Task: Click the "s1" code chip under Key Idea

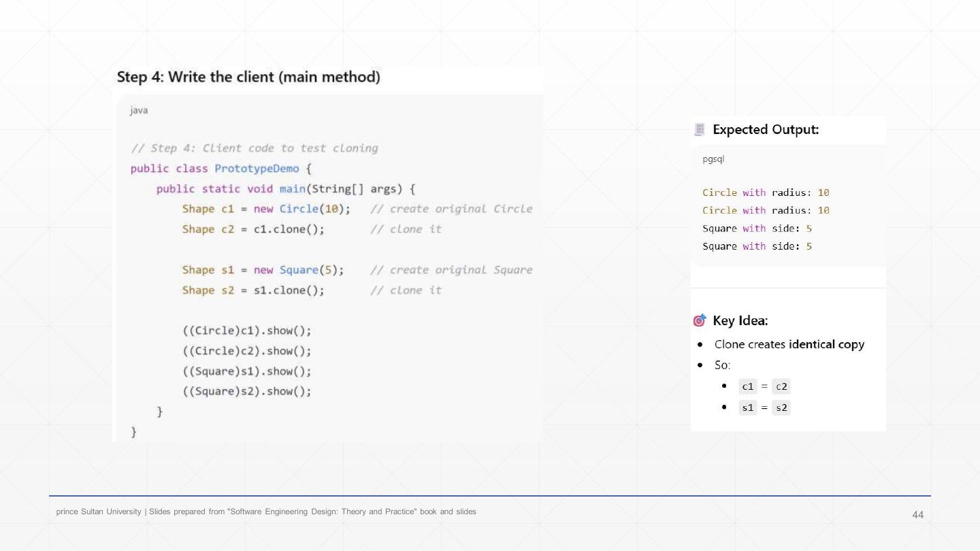Action: pos(748,407)
